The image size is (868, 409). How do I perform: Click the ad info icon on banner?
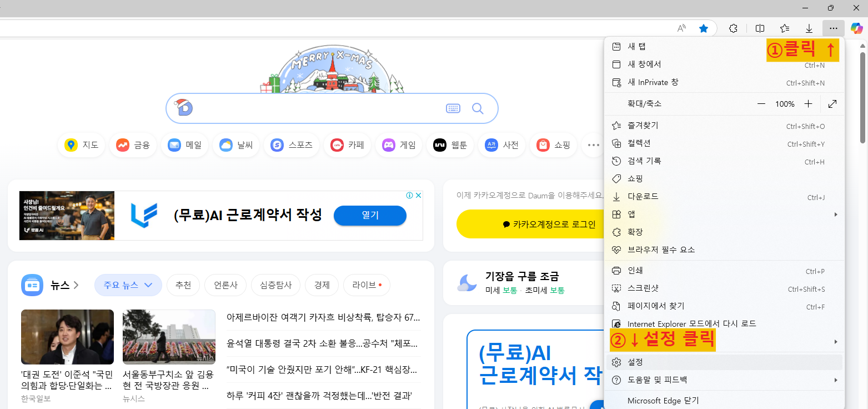410,195
